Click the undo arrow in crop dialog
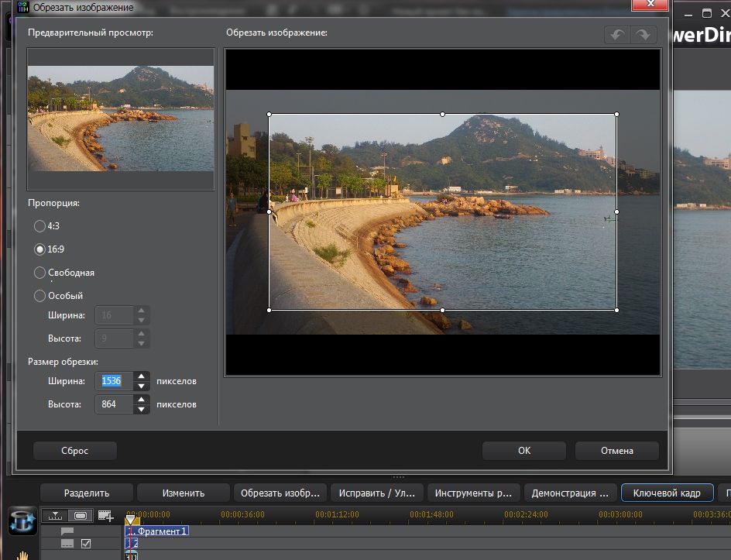Viewport: 731px width, 560px height. point(617,36)
